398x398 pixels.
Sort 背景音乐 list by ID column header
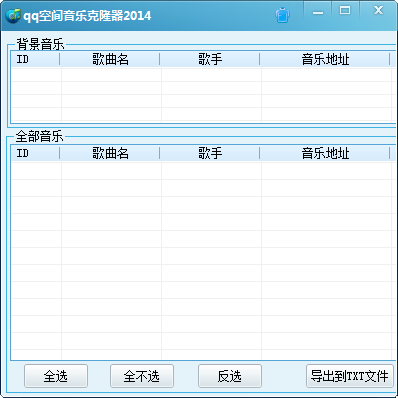(x=35, y=59)
